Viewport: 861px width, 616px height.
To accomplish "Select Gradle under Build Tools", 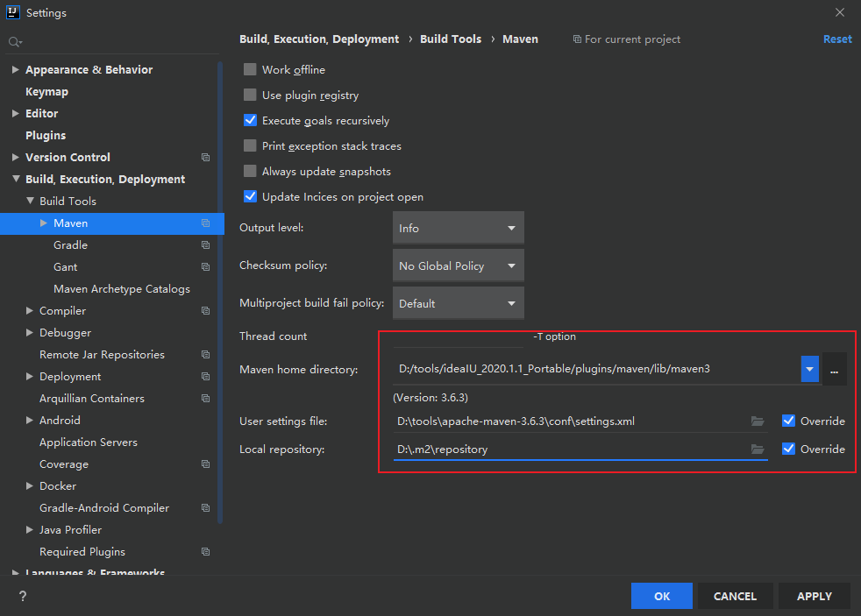I will click(70, 245).
